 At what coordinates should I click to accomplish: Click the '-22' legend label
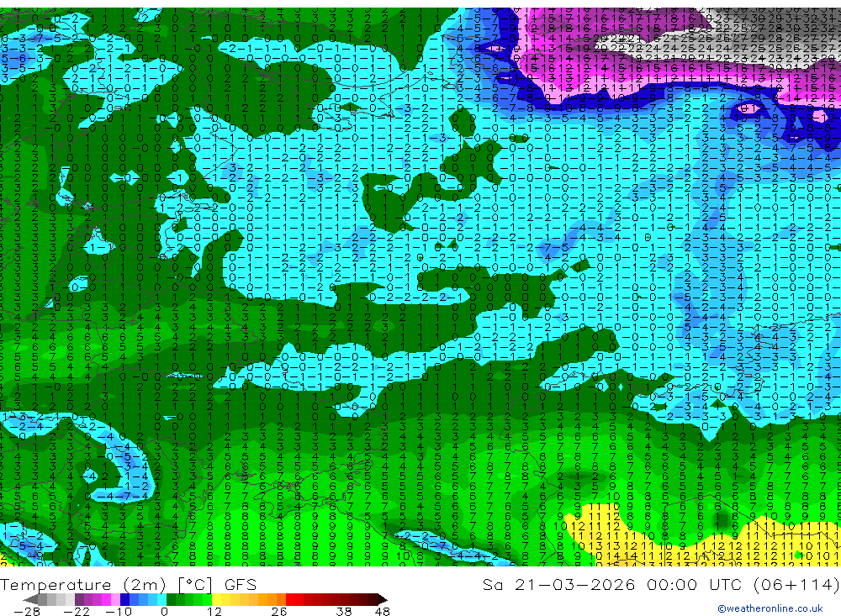pos(77,611)
